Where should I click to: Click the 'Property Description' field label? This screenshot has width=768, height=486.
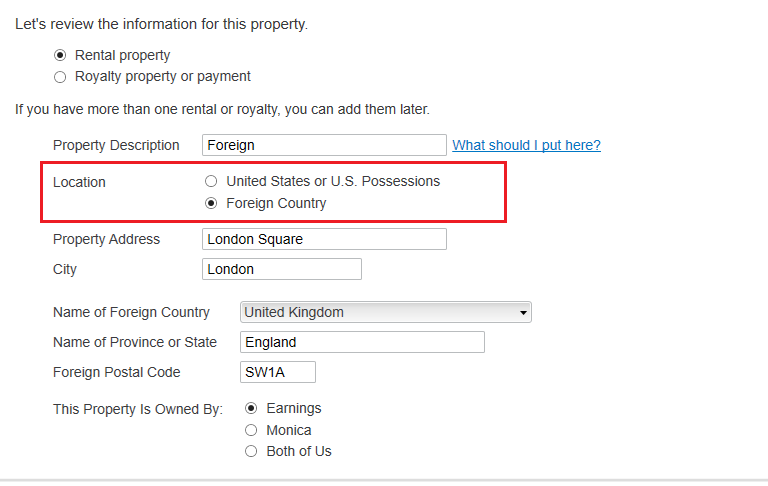pos(116,145)
